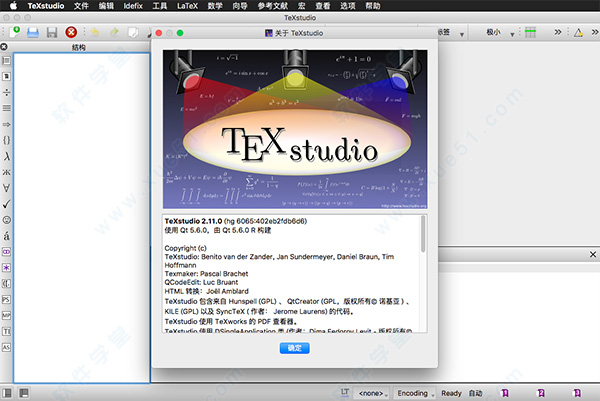The image size is (600, 401).
Task: Open the relation symbols (≡) tab
Action: (7, 108)
